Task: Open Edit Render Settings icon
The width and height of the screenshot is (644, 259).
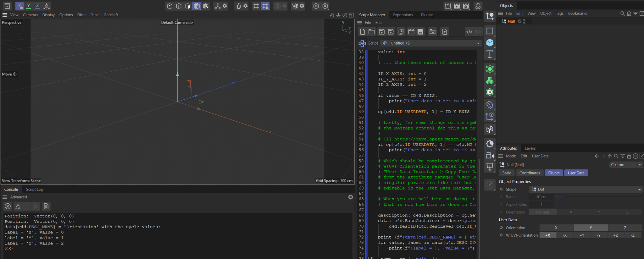Action: tap(466, 6)
